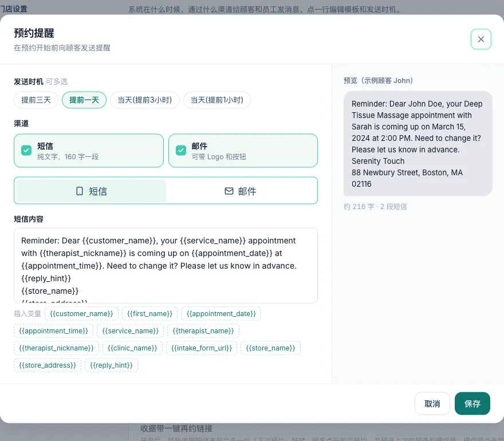Insert the {{service_name}} variable
The image size is (504, 441).
pos(130,331)
